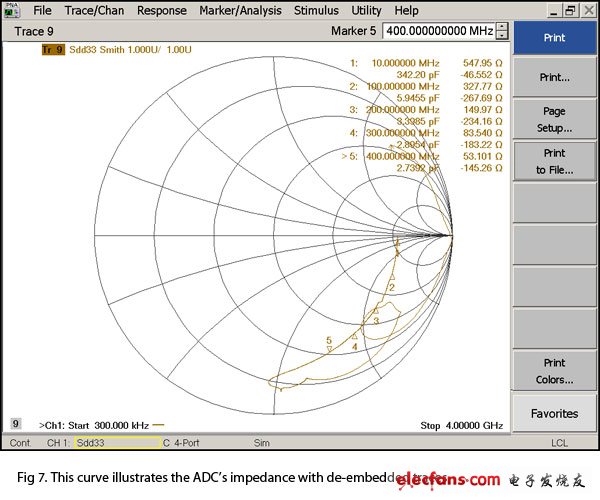Click the window 9 tab icon
Screen dimensions: 600x500
click(17, 424)
